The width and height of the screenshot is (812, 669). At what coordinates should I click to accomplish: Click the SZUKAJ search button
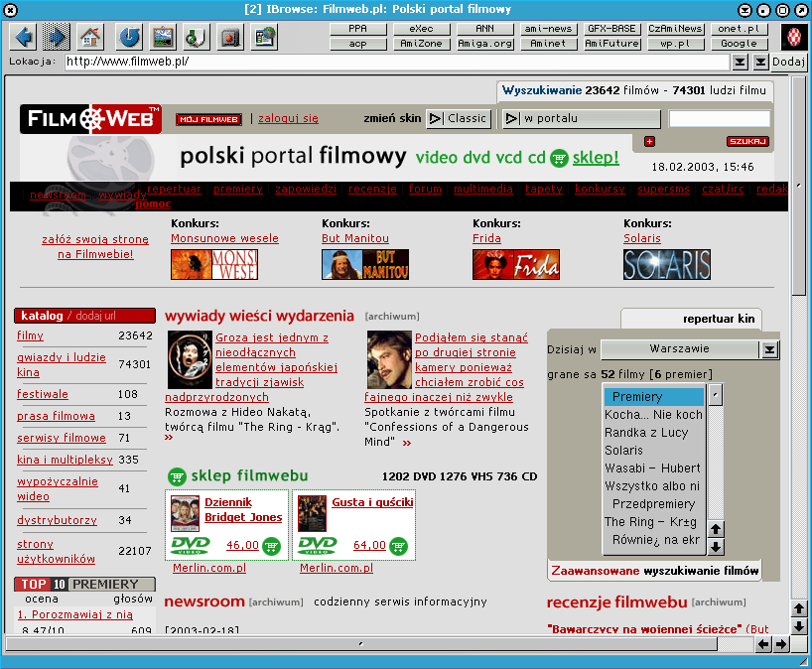click(x=747, y=141)
